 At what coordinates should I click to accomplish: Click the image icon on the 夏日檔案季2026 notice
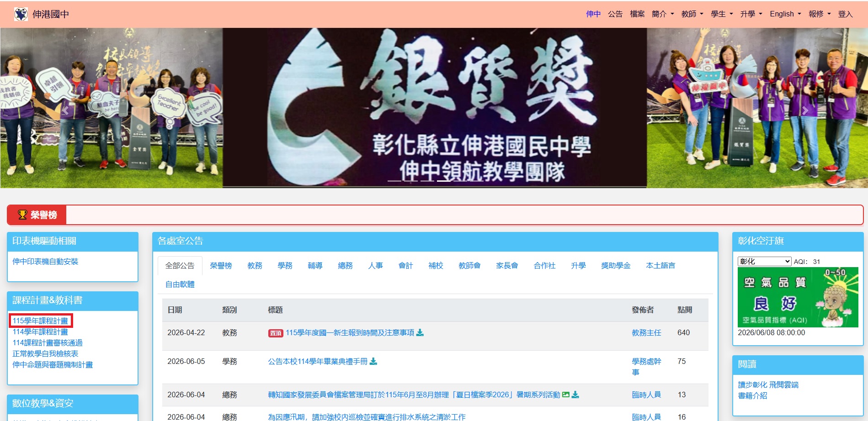click(x=566, y=395)
